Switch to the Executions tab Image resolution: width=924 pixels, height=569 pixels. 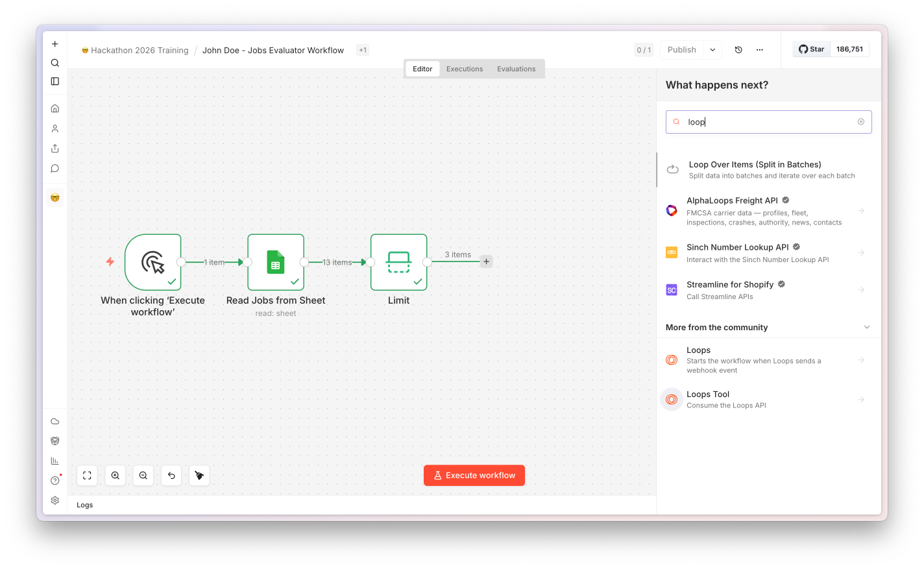pyautogui.click(x=465, y=69)
